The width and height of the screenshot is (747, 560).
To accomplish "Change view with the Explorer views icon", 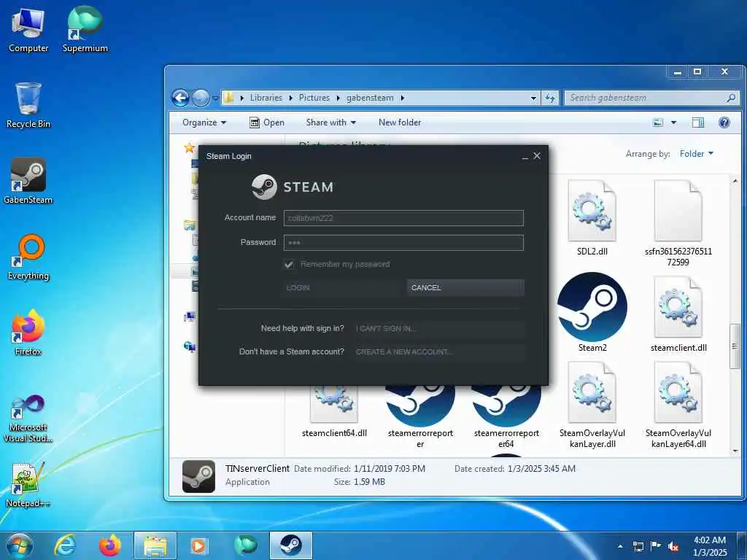I will (x=658, y=122).
